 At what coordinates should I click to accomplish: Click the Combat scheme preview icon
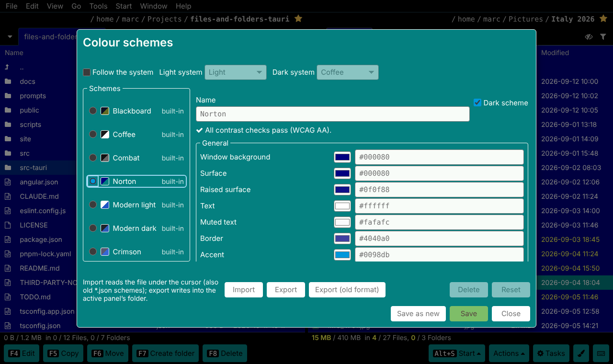tap(105, 158)
